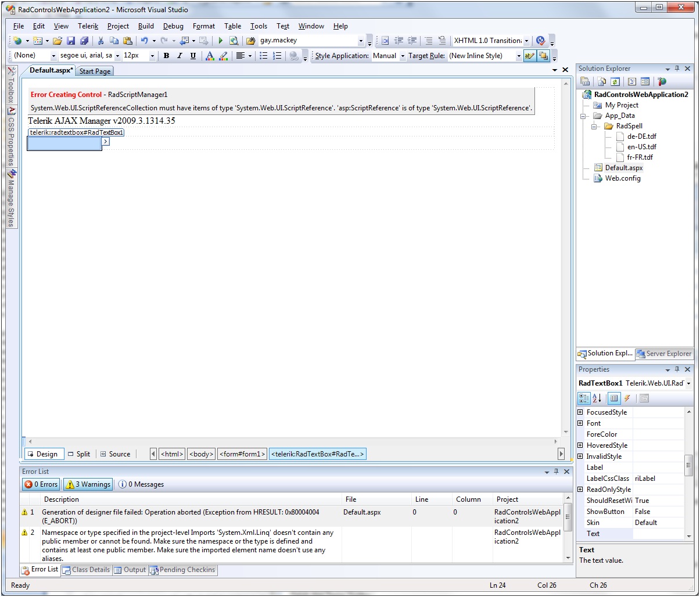This screenshot has width=700, height=597.
Task: Toggle the 0 Errors filter in Error List
Action: click(x=41, y=484)
